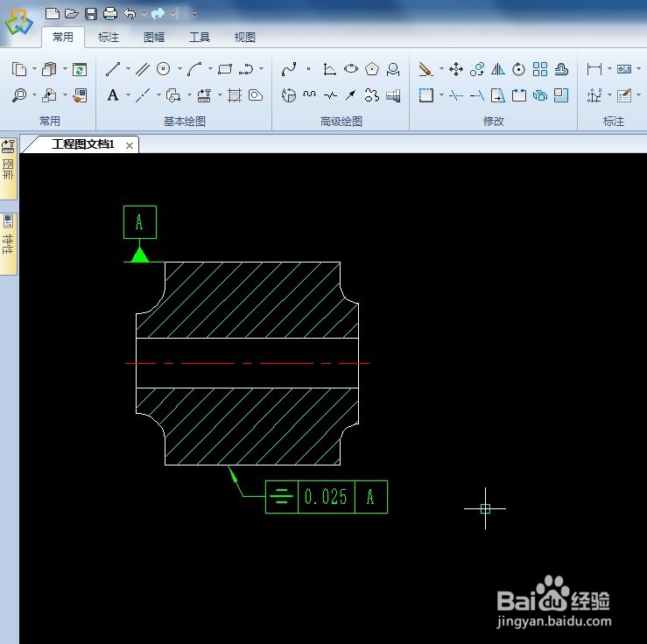This screenshot has width=647, height=644.
Task: Click the application logo menu button
Action: (18, 23)
